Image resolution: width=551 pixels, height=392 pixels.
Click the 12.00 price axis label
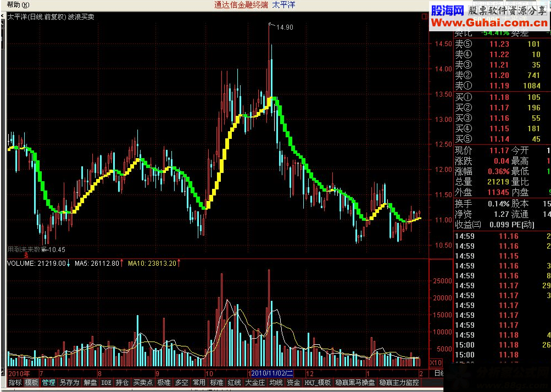pos(443,169)
